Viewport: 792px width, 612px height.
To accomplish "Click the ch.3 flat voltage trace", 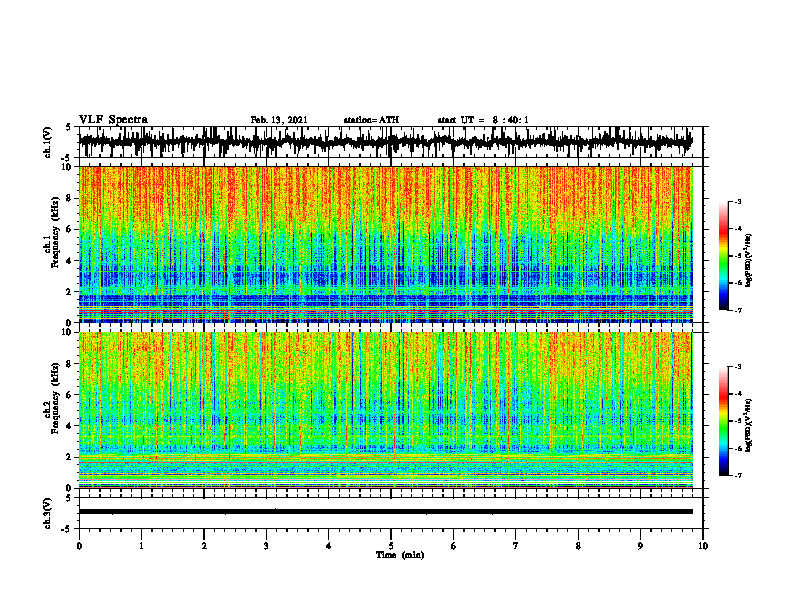I will (385, 512).
